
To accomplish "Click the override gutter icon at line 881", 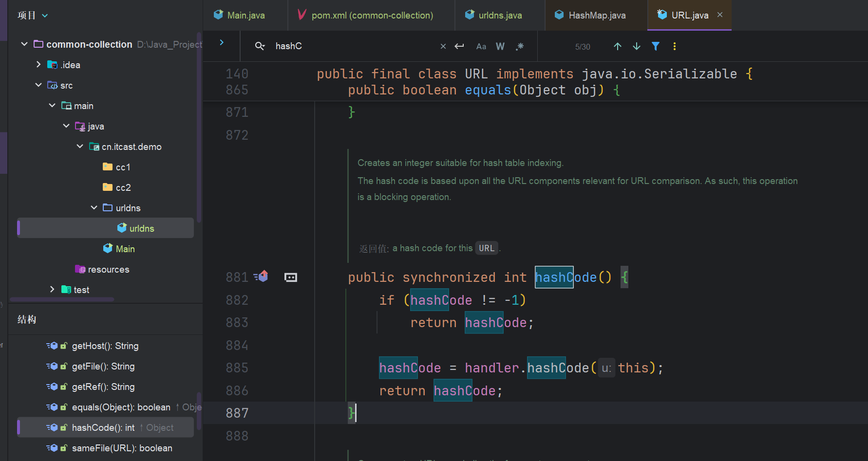I will [261, 277].
